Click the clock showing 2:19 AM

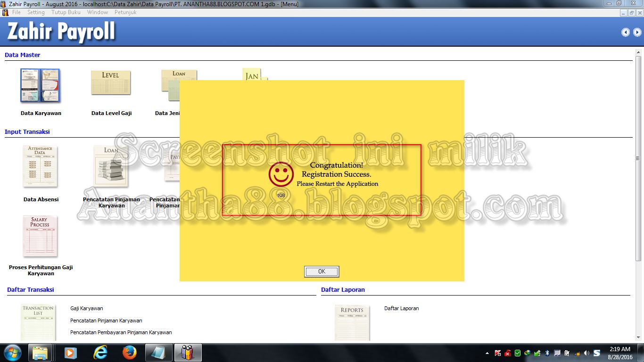tap(619, 349)
